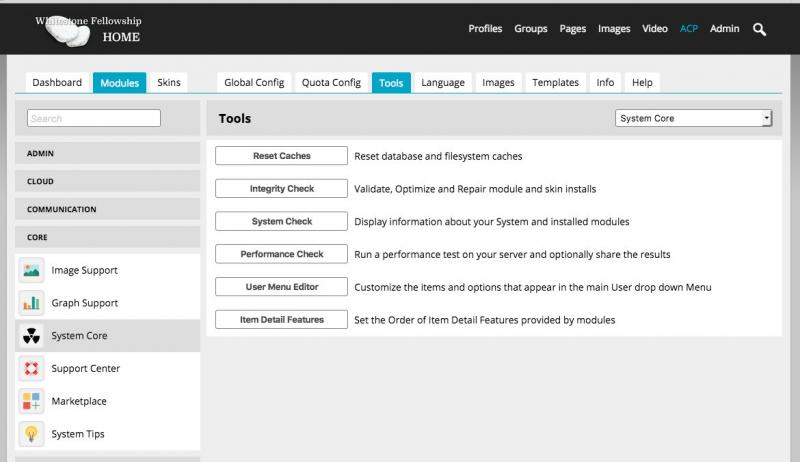Click the System Core radiation icon
800x462 pixels.
tap(32, 336)
